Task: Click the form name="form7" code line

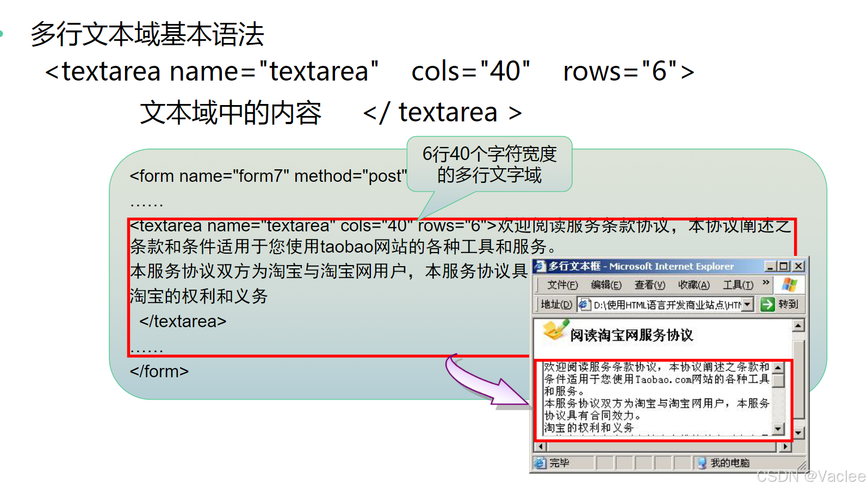Action: [268, 176]
